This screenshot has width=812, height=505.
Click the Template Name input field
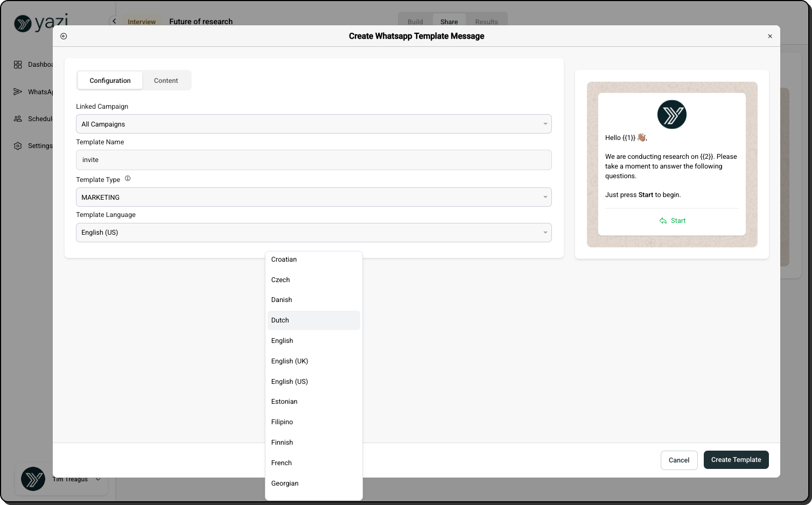313,160
